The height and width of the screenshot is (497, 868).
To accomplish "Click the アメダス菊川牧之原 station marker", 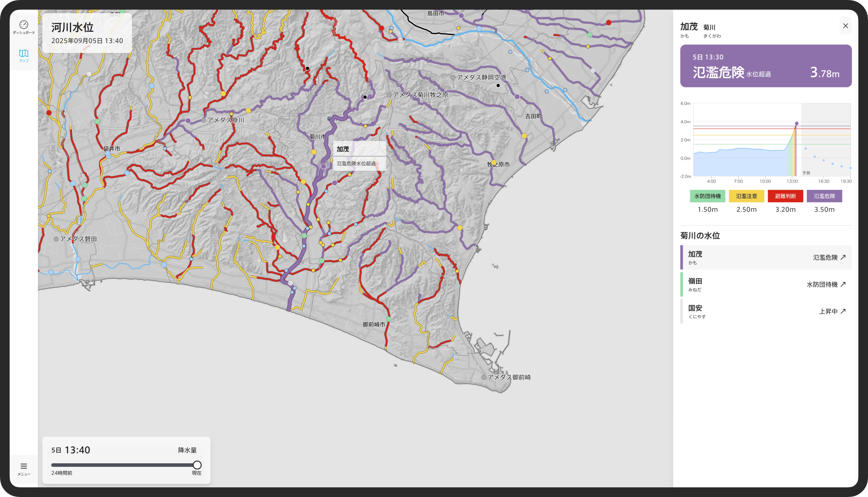I will [x=389, y=95].
